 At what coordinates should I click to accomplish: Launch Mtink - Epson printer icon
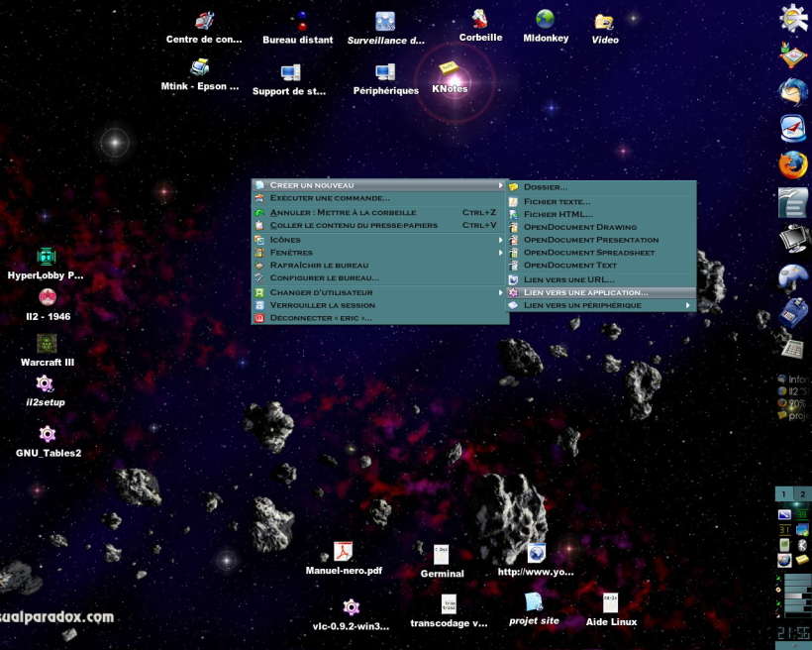pos(199,67)
